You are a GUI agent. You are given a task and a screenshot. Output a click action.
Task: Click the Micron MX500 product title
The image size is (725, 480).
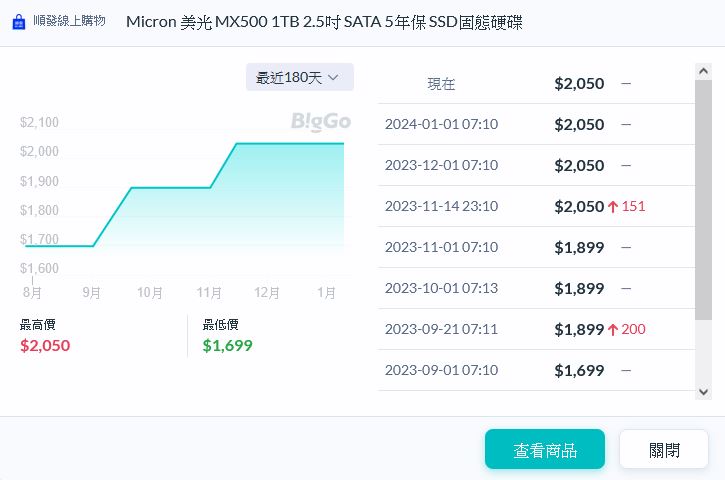(324, 22)
